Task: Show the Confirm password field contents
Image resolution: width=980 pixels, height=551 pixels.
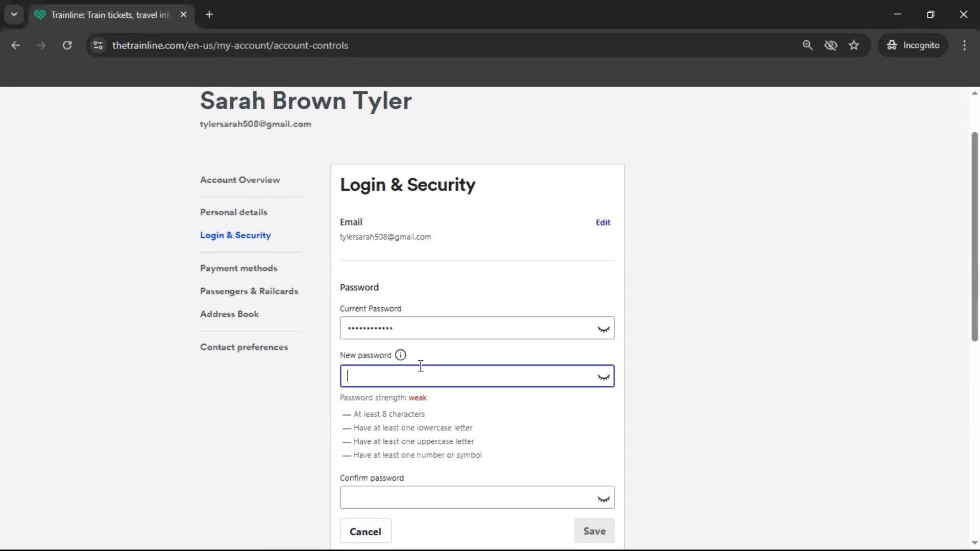Action: [x=603, y=498]
